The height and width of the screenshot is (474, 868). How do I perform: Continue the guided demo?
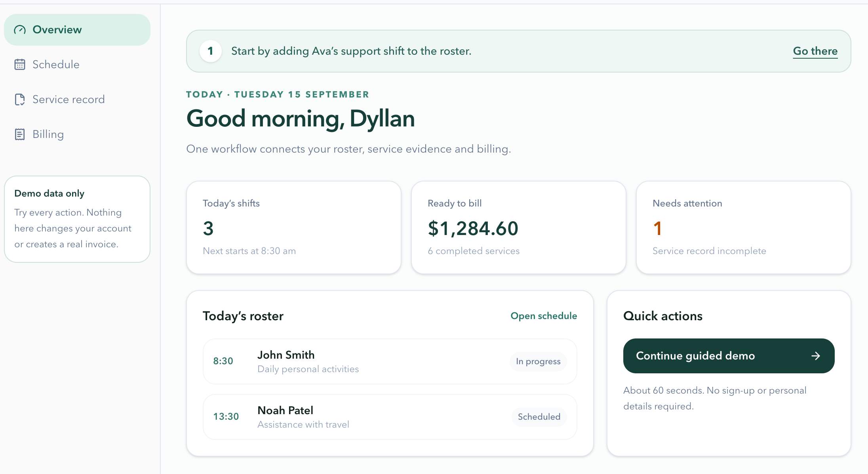(729, 356)
